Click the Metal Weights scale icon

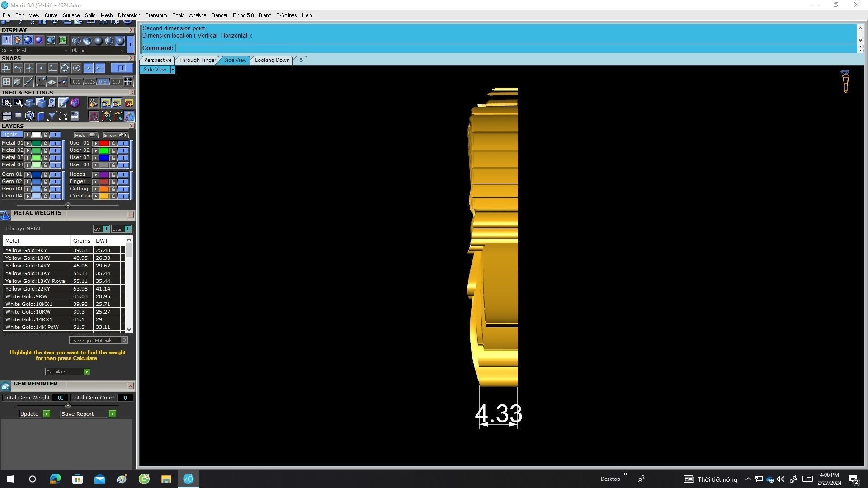(5, 216)
